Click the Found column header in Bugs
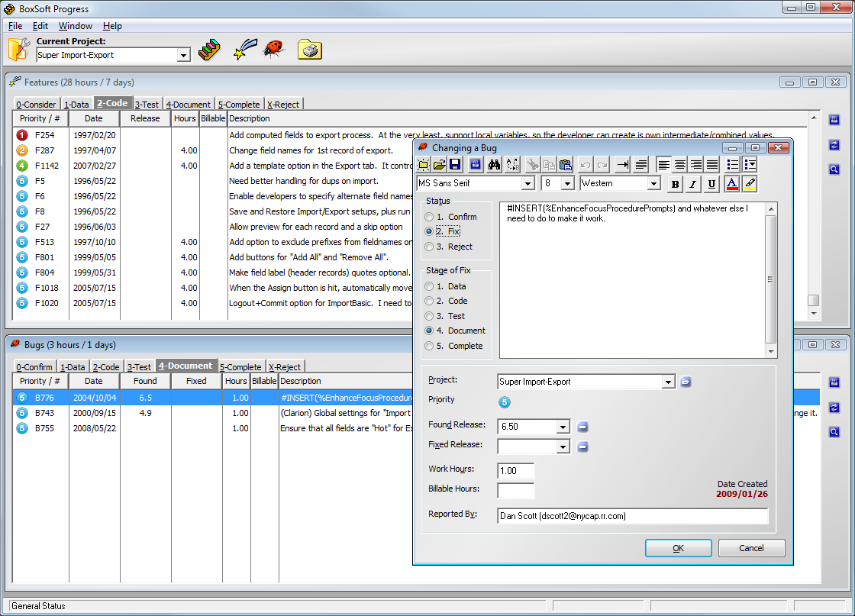 pos(146,381)
